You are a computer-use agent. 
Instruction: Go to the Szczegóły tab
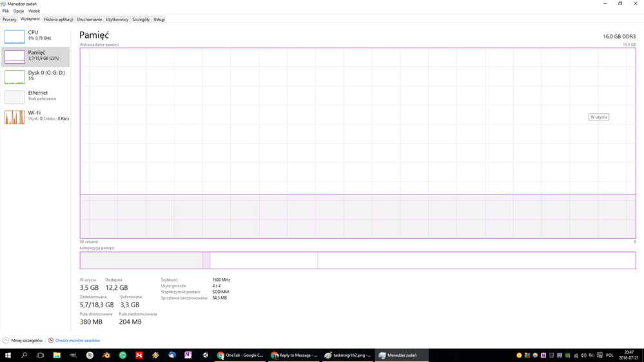(x=141, y=19)
